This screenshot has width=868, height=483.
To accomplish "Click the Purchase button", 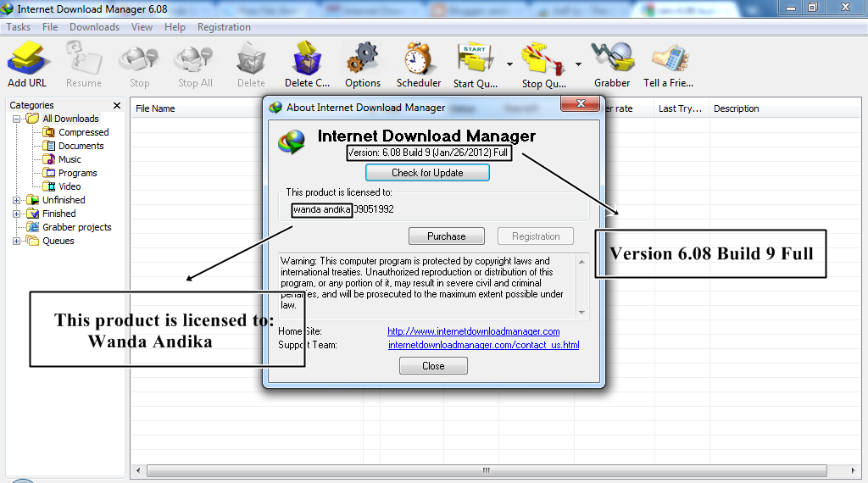I will (x=447, y=236).
